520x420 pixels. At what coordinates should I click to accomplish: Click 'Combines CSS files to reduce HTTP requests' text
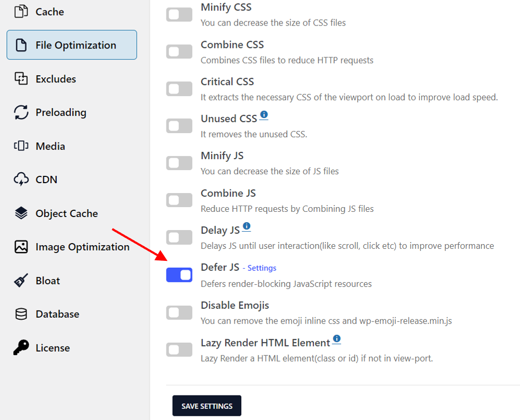coord(287,60)
